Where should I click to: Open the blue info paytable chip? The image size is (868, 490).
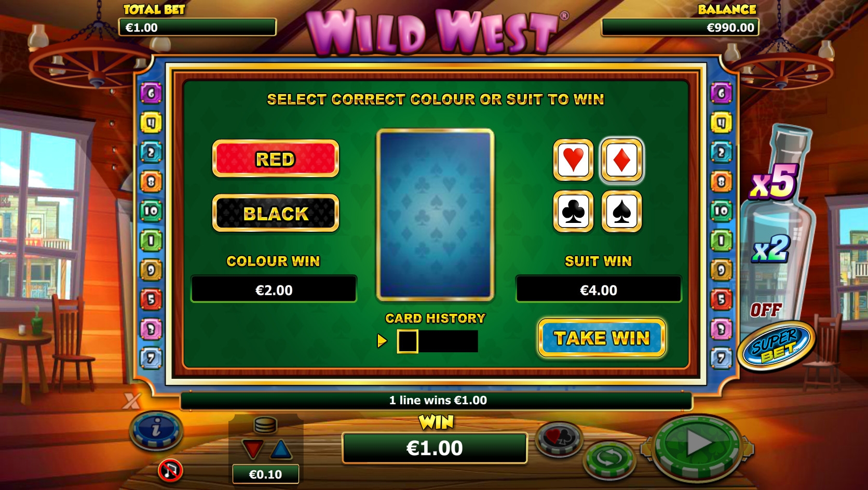(156, 430)
